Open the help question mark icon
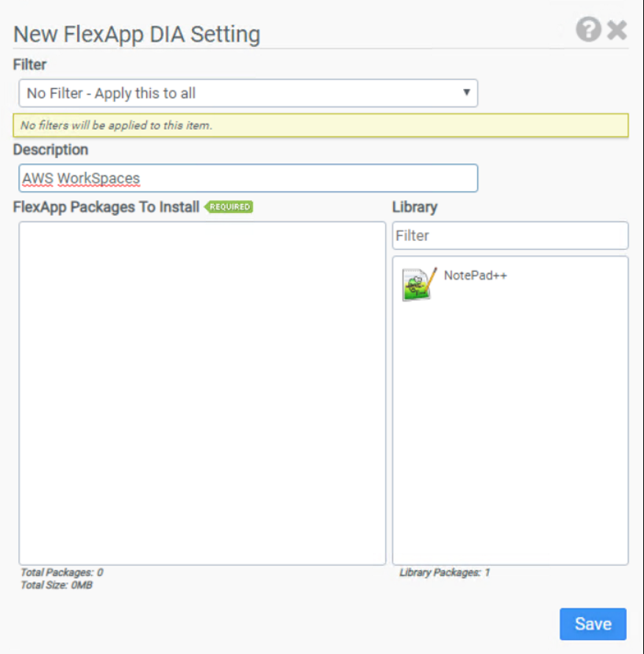Viewport: 644px width, 654px height. [588, 30]
